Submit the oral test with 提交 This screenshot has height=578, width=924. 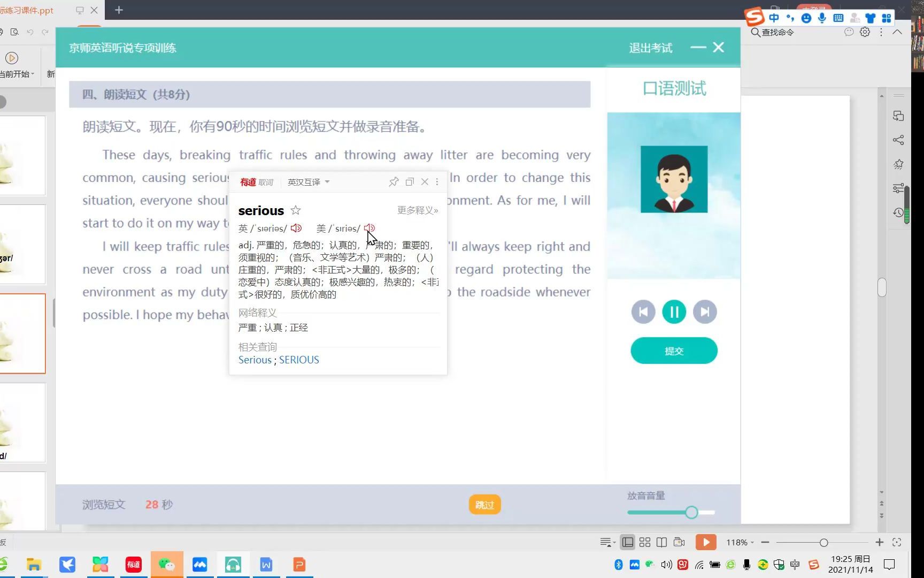tap(674, 351)
